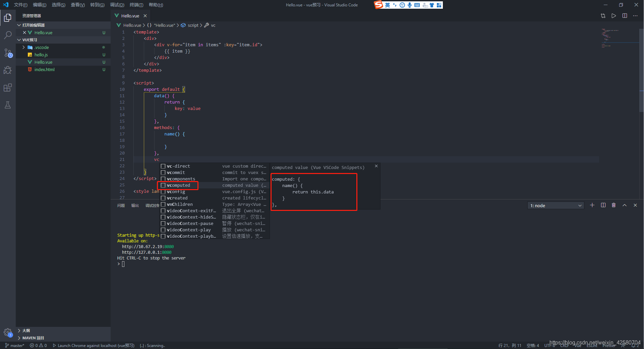Click the 行 21, 列 11 cursor position
Image resolution: width=644 pixels, height=349 pixels.
click(510, 345)
